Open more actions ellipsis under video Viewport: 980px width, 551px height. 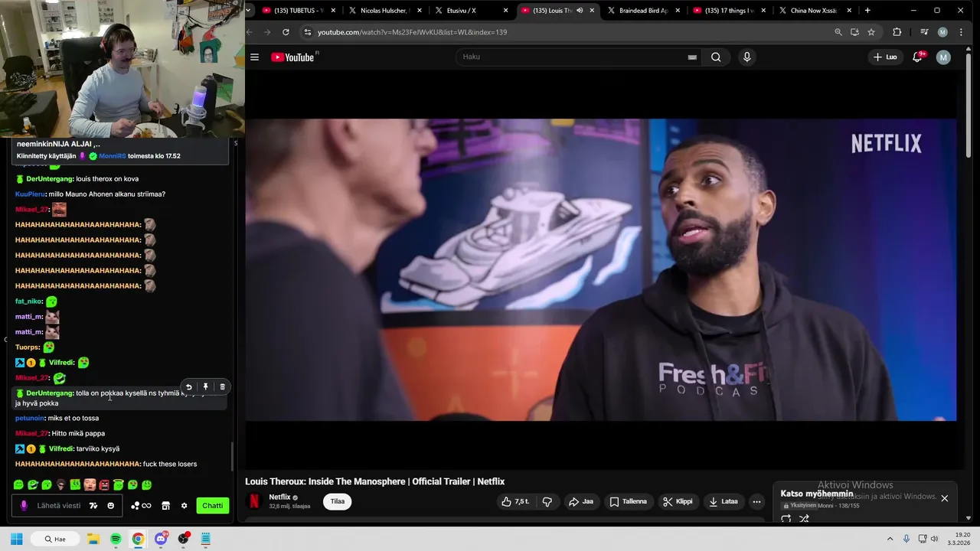coord(756,501)
